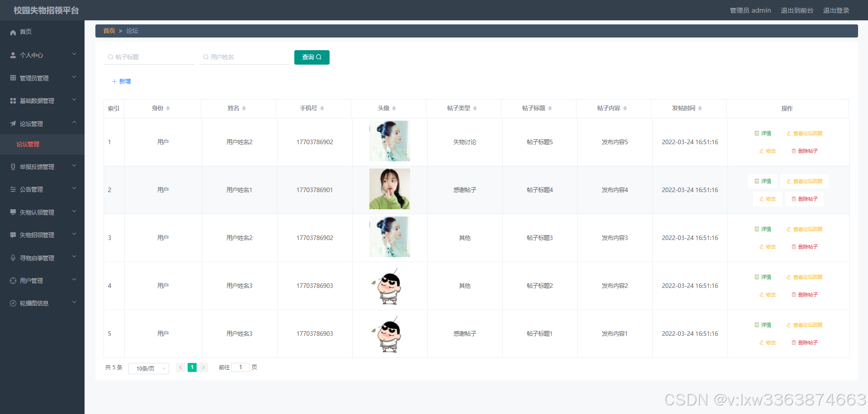
Task: Open the 失物招领管理 menu
Action: coord(42,235)
